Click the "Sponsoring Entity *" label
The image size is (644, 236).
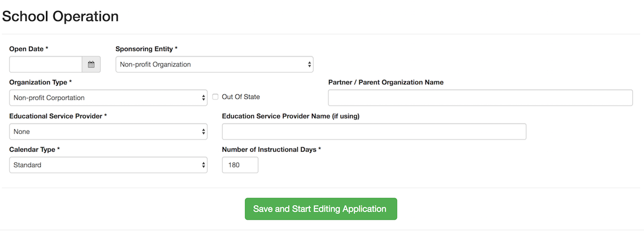point(147,49)
